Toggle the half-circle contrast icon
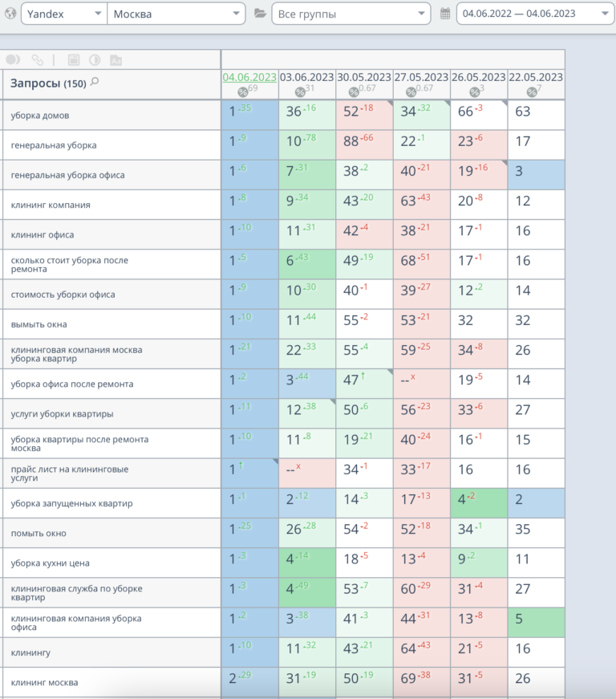The height and width of the screenshot is (699, 616). pyautogui.click(x=94, y=59)
